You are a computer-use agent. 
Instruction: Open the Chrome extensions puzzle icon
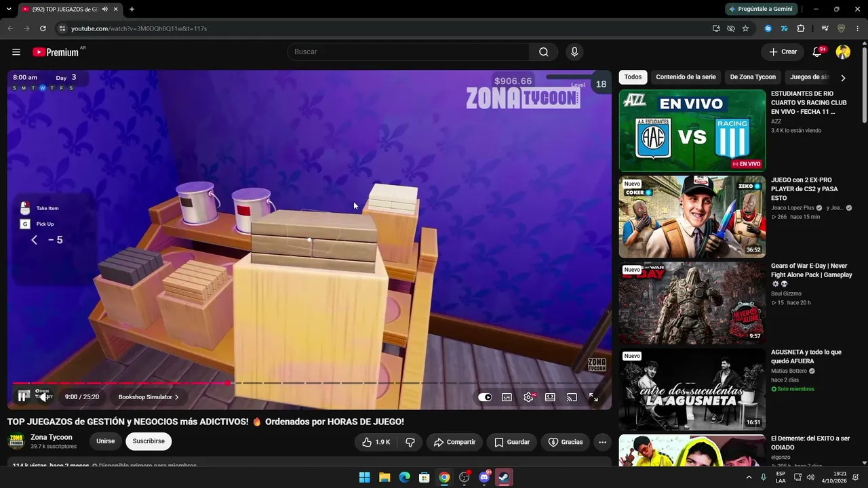801,28
